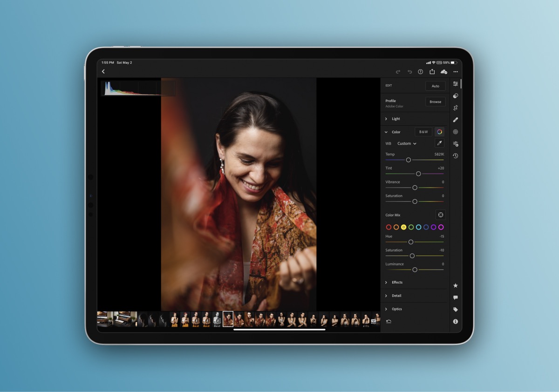Click the -15 hue value
This screenshot has width=559, height=392.
[442, 237]
